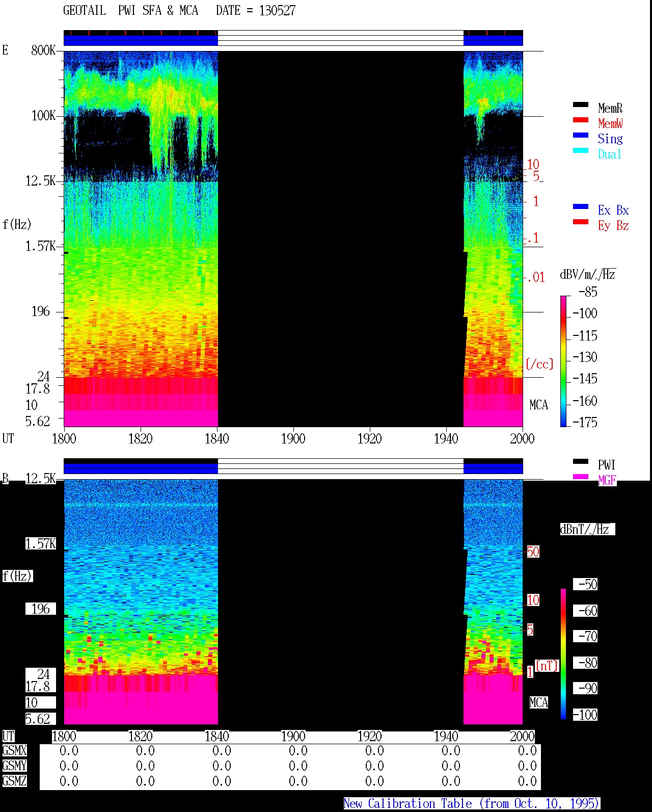Click the black PWI legend swatch
The width and height of the screenshot is (652, 812).
[x=581, y=461]
